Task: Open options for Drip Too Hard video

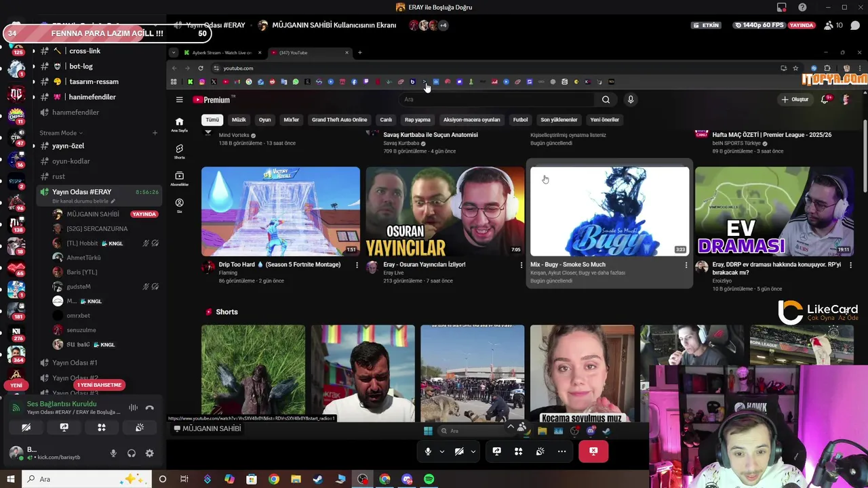Action: (x=357, y=265)
